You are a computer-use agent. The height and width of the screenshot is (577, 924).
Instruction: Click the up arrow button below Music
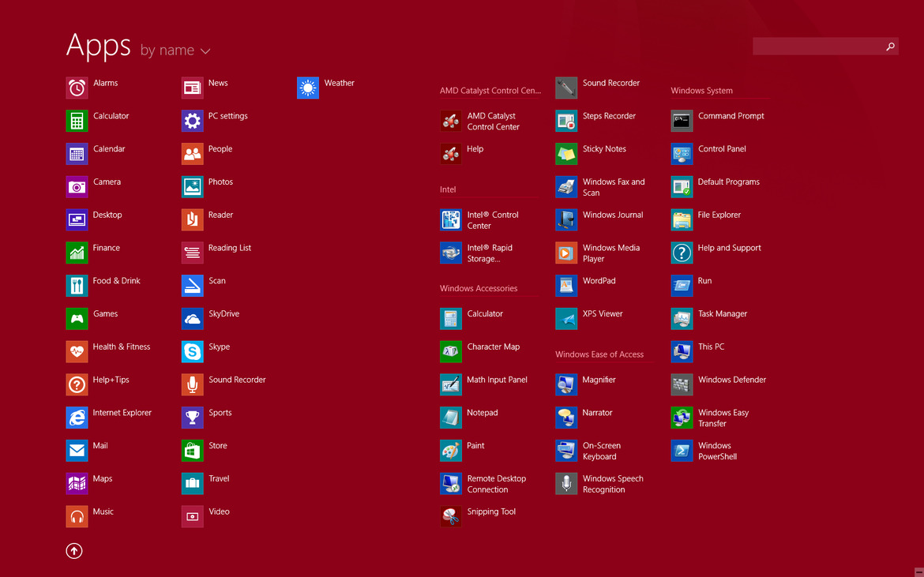tap(74, 551)
